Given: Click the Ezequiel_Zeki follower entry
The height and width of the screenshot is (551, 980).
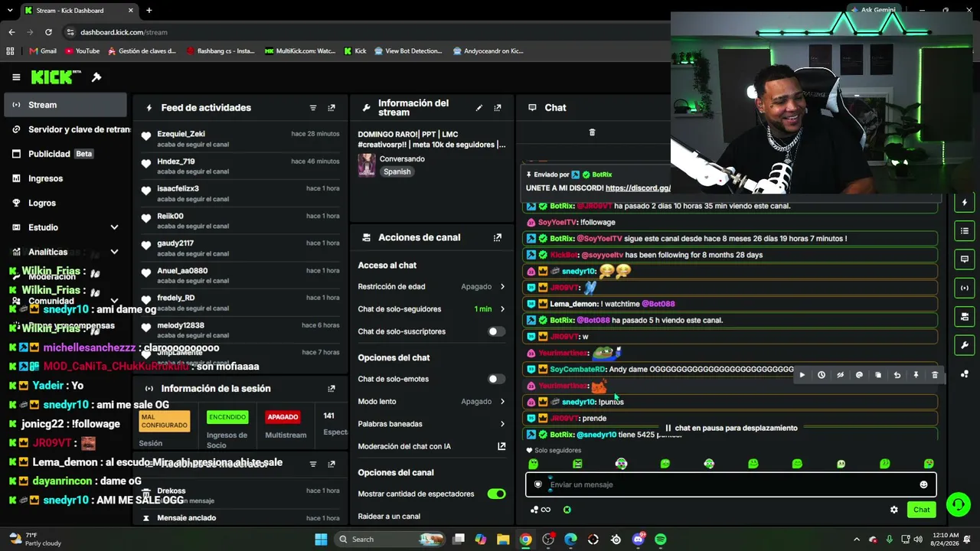Looking at the screenshot, I should 240,139.
